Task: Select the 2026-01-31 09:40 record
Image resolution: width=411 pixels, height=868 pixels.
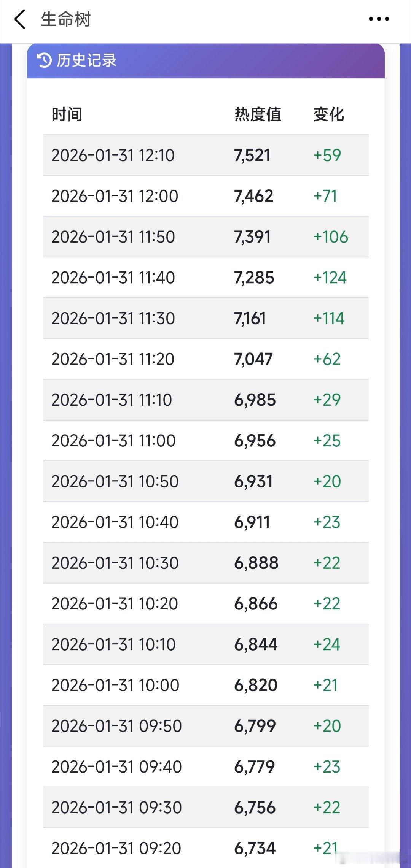Action: coord(206,766)
